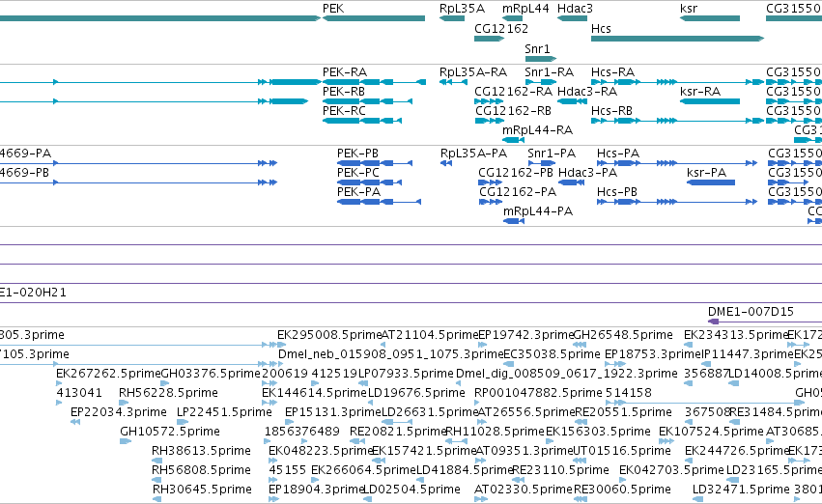Select the Hdac3-RA transcript

tap(572, 101)
